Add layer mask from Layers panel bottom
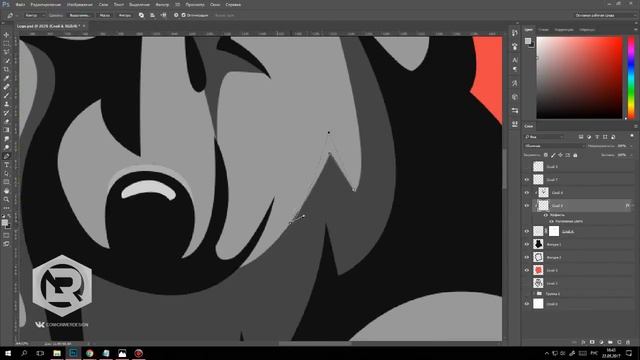The height and width of the screenshot is (360, 640). [592, 342]
